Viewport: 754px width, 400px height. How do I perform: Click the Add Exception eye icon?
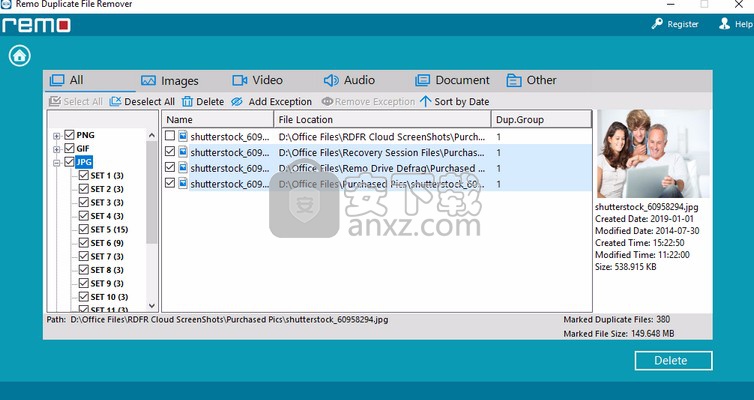click(237, 101)
